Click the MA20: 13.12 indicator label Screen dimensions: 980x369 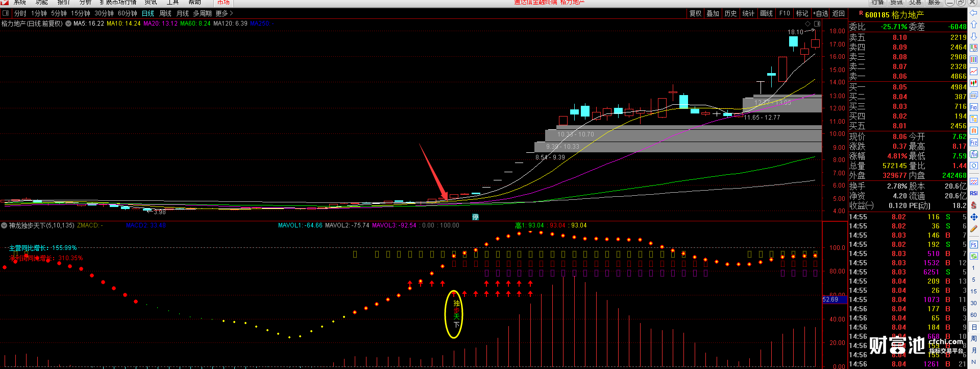click(x=160, y=24)
